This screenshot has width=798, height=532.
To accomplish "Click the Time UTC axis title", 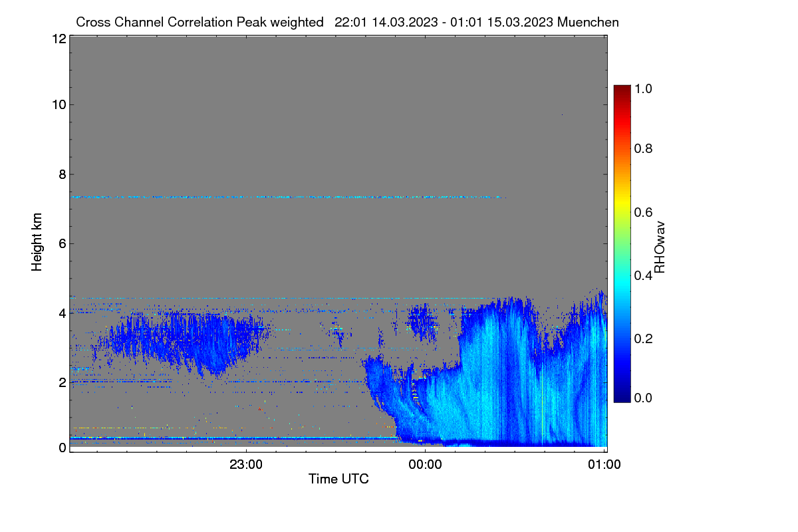I will 338,479.
